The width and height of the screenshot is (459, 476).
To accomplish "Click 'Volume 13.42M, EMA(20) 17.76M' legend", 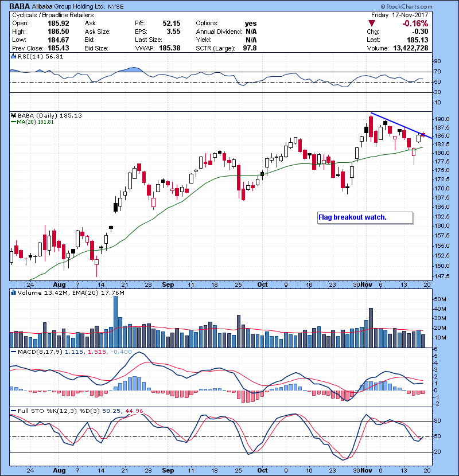I will coord(71,293).
